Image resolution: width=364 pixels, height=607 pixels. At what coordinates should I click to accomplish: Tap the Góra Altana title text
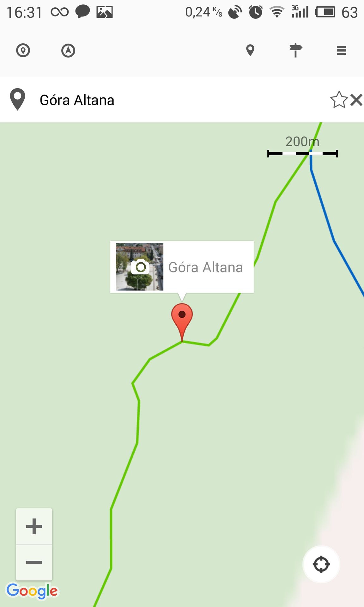pos(77,100)
